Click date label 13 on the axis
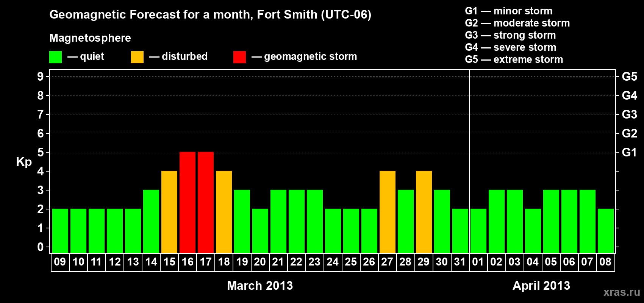 [x=133, y=262]
